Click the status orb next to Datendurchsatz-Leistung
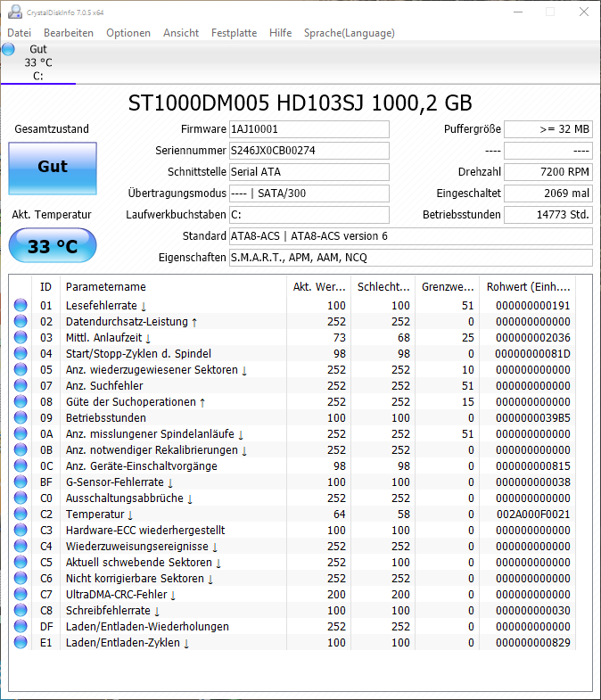The image size is (601, 700). click(x=21, y=321)
